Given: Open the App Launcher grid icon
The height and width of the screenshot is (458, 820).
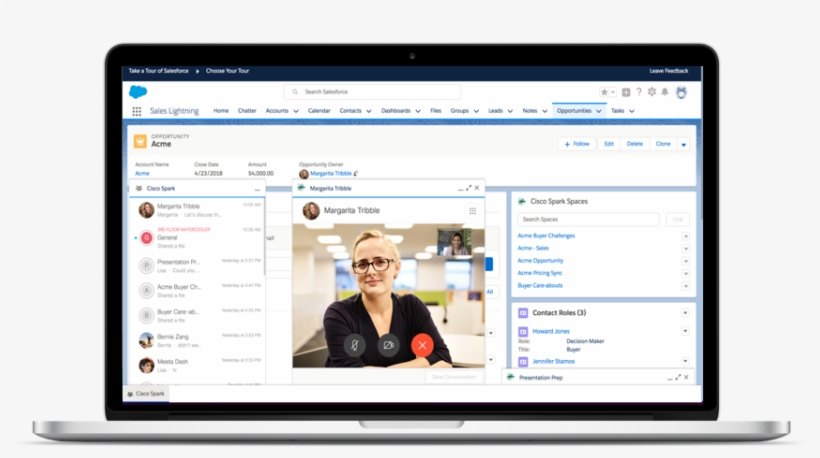Looking at the screenshot, I should pyautogui.click(x=136, y=111).
